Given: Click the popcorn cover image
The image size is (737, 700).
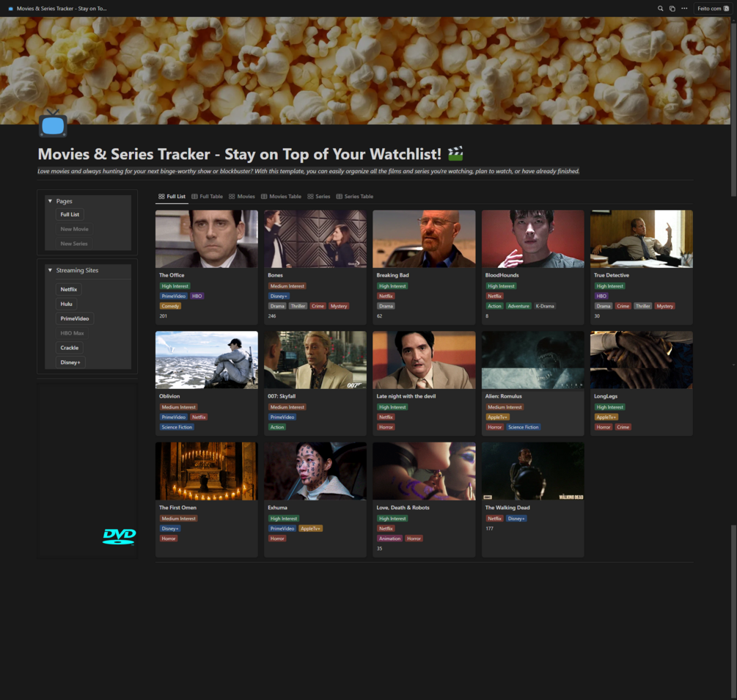Looking at the screenshot, I should coord(366,70).
